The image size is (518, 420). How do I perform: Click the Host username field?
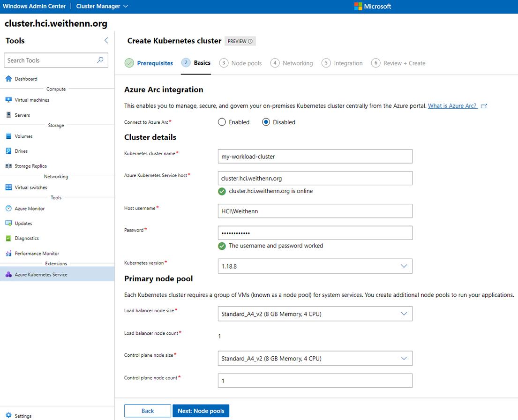[315, 211]
